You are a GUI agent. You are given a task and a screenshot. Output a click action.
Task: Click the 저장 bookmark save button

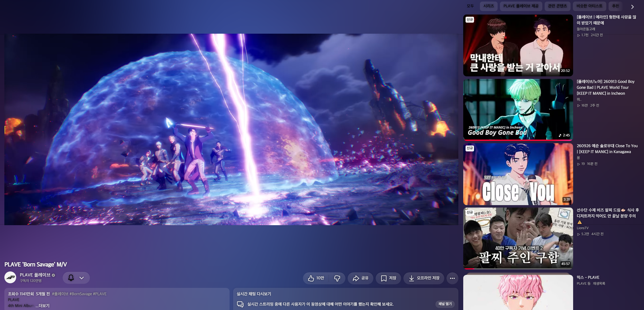point(388,278)
